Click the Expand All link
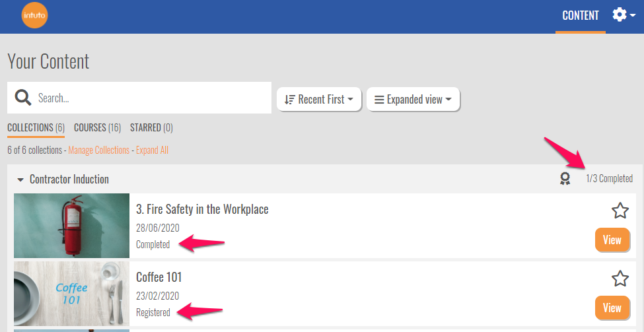This screenshot has height=332, width=644. [x=152, y=150]
